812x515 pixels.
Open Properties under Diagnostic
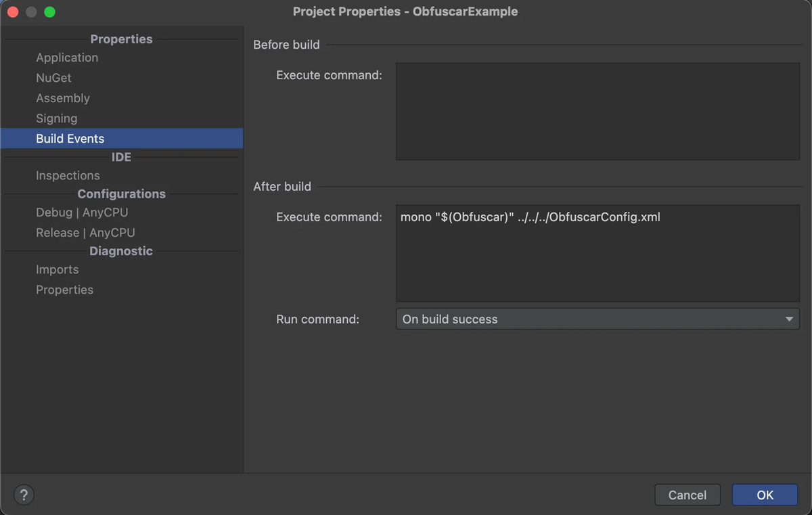pyautogui.click(x=64, y=290)
